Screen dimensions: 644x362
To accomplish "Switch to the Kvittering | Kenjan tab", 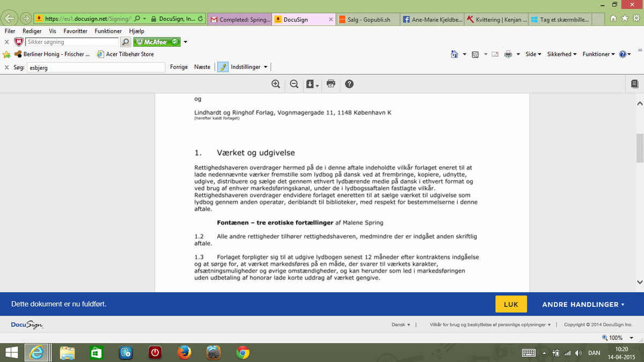I will pos(496,19).
